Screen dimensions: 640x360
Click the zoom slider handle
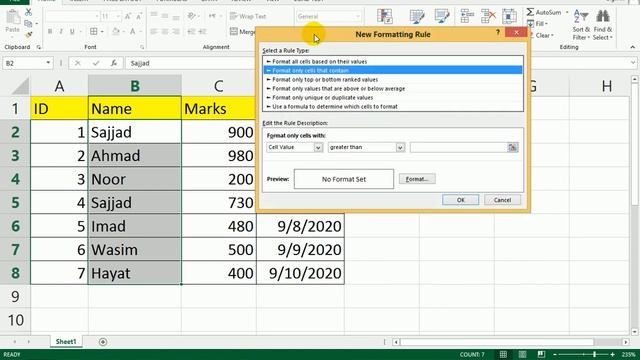595,354
